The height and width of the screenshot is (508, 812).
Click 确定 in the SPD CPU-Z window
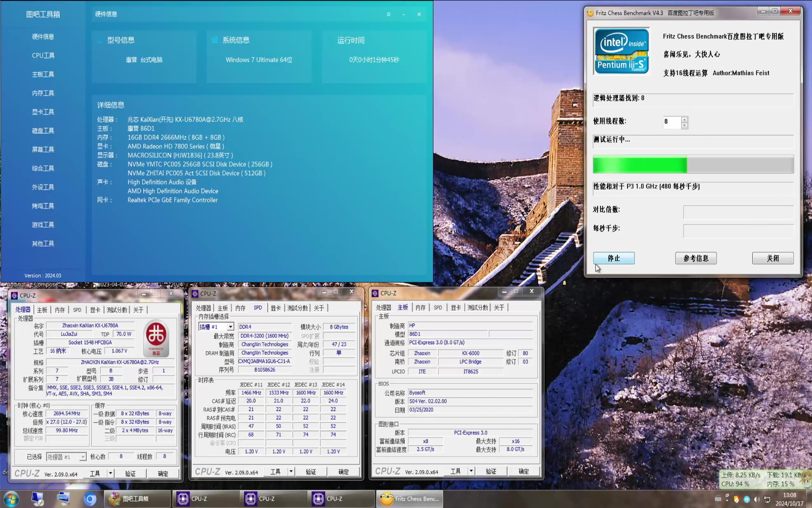tap(343, 471)
